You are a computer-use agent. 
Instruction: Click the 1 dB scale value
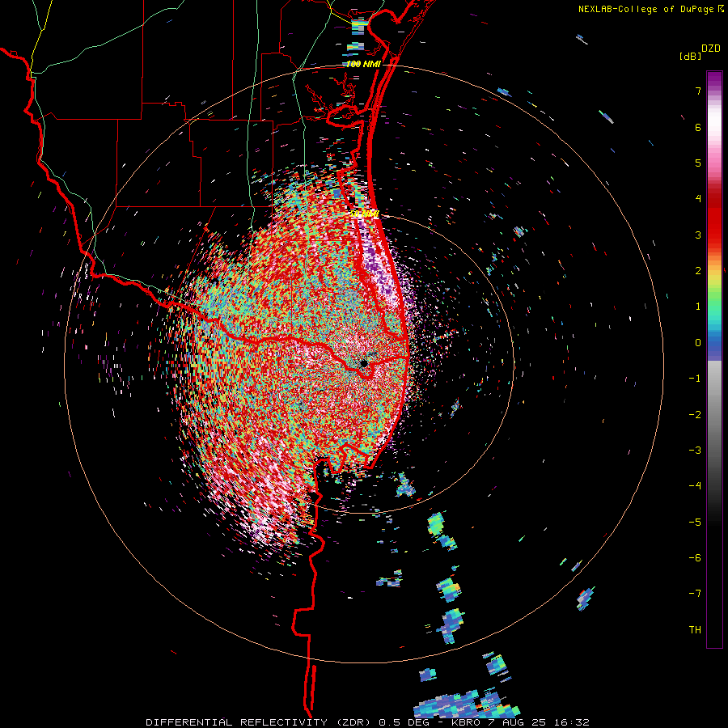point(698,307)
